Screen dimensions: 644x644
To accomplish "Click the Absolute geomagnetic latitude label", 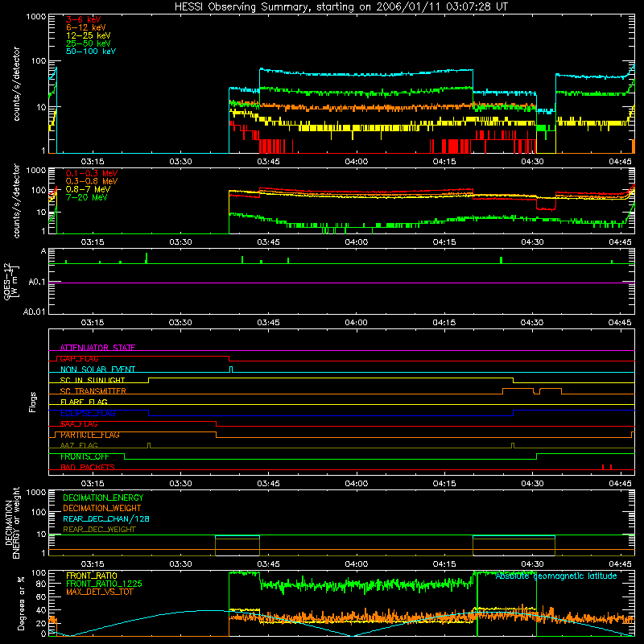I will click(556, 576).
